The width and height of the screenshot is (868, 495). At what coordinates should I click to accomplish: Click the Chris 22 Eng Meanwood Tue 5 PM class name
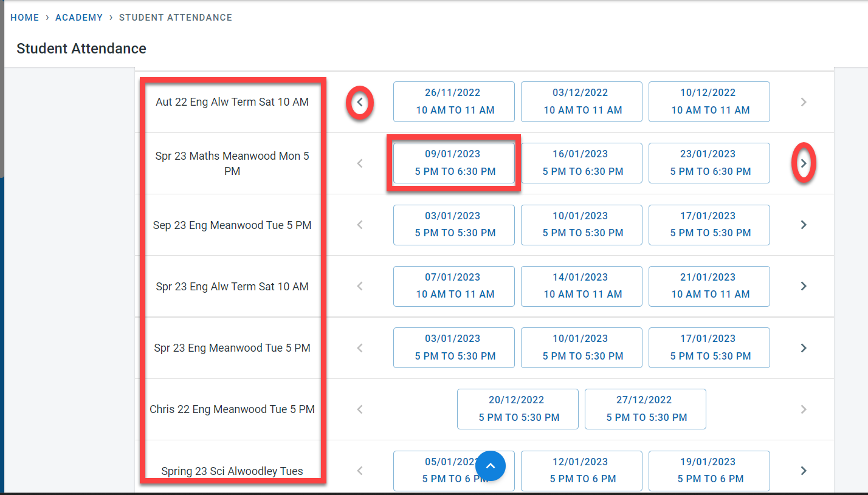[x=232, y=409]
